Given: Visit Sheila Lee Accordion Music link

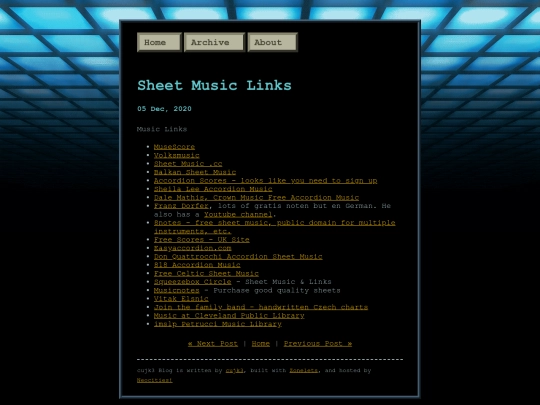Looking at the screenshot, I should click(x=213, y=189).
